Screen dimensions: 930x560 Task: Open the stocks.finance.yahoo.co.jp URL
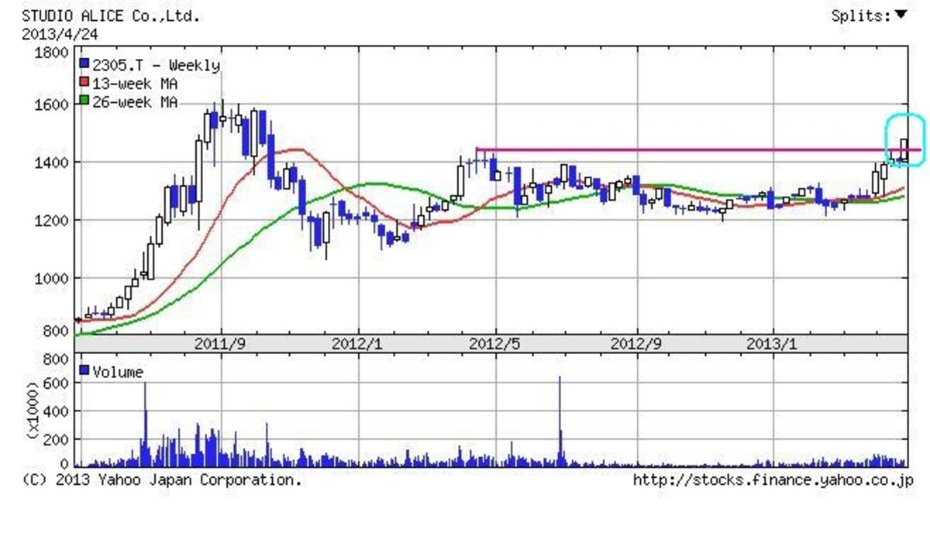click(773, 480)
